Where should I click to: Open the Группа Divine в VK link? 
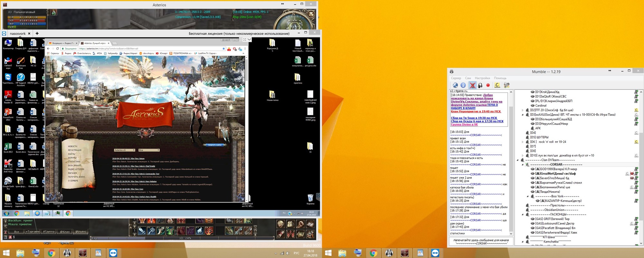[x=464, y=124]
